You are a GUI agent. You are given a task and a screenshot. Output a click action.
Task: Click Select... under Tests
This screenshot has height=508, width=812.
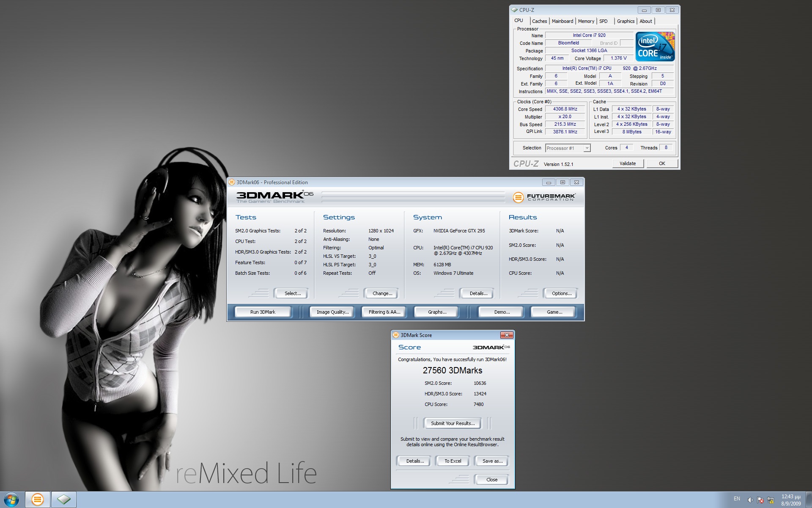click(291, 293)
